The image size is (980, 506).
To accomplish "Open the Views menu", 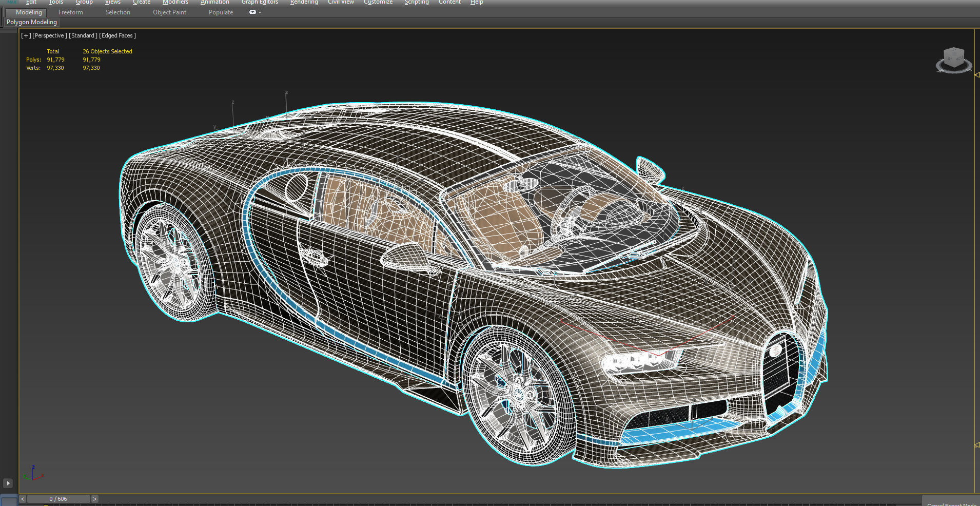I will (x=113, y=2).
